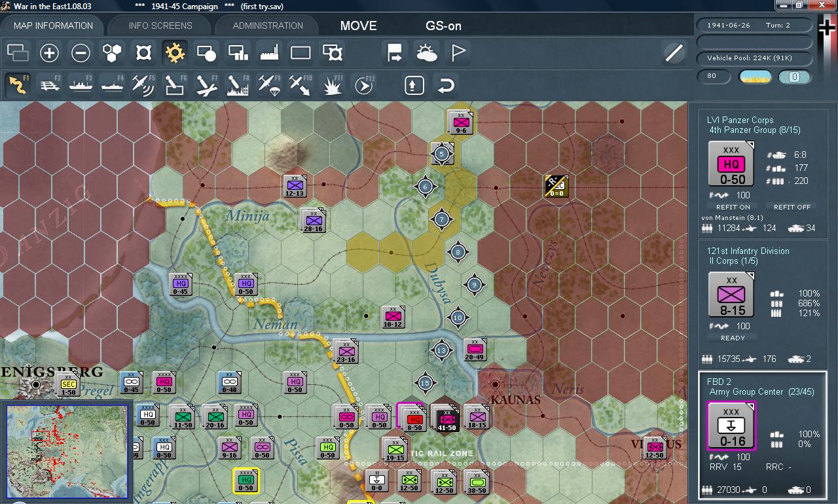Click the ground conditions weather swatch
The height and width of the screenshot is (504, 838).
(756, 77)
